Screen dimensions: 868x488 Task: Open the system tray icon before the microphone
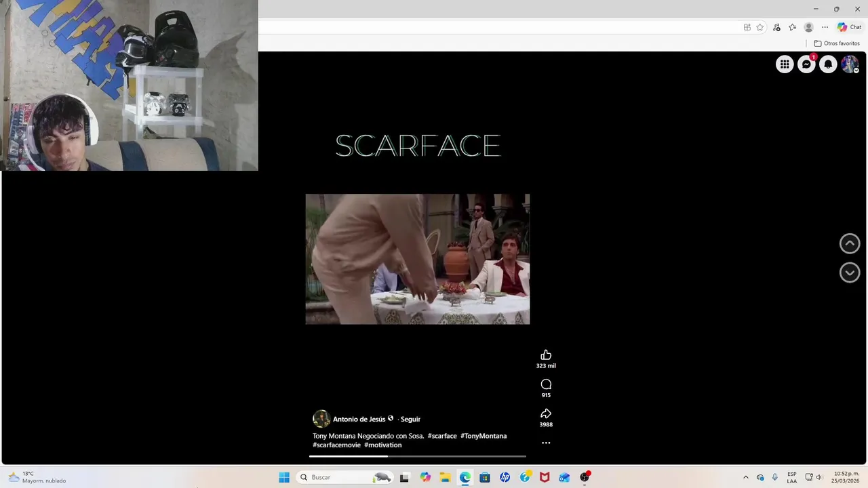point(760,477)
